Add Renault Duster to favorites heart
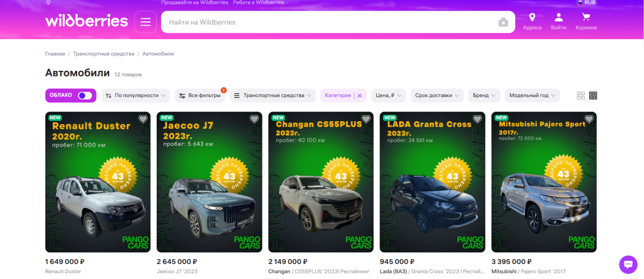The width and height of the screenshot is (644, 279). 143,119
